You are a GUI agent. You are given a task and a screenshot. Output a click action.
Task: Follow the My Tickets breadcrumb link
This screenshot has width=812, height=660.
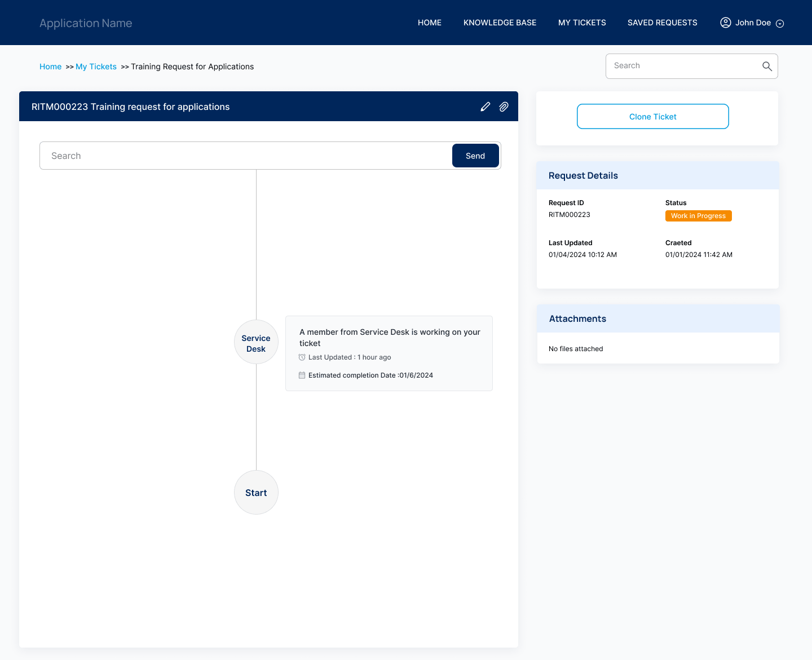[x=96, y=67]
